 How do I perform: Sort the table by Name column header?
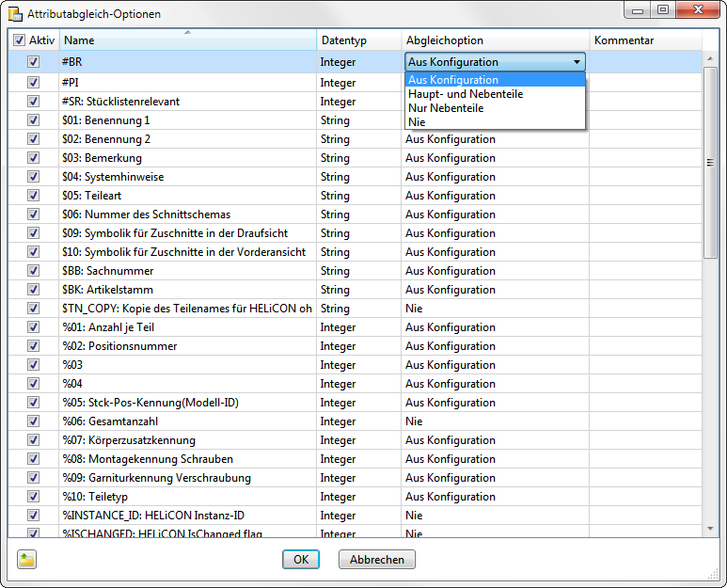click(x=188, y=41)
